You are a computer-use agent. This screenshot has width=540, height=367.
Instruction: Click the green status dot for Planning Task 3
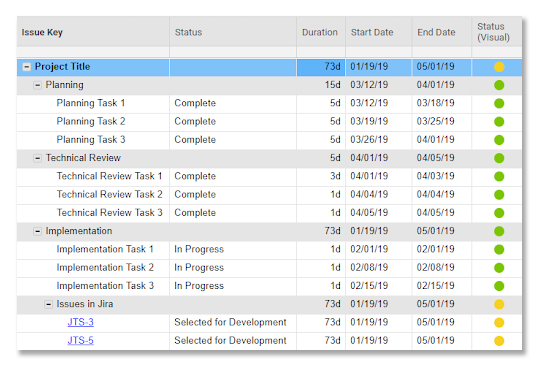click(x=499, y=140)
